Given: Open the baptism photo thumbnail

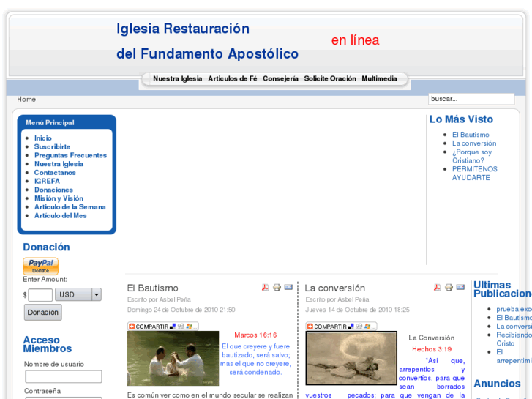Looking at the screenshot, I should tap(173, 358).
